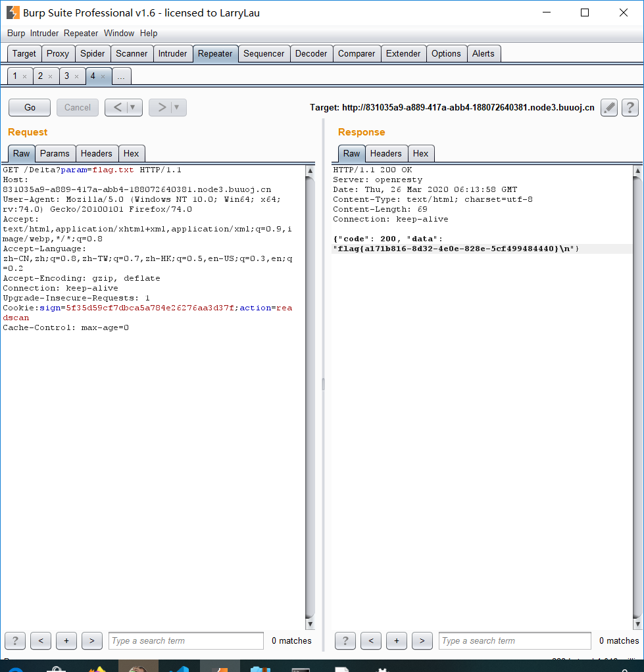The image size is (644, 672).
Task: Select Repeater sub-tab 4
Action: (x=93, y=76)
